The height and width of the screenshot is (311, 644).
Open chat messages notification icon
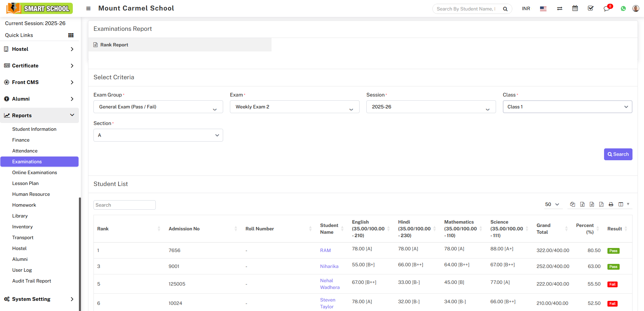pos(606,8)
